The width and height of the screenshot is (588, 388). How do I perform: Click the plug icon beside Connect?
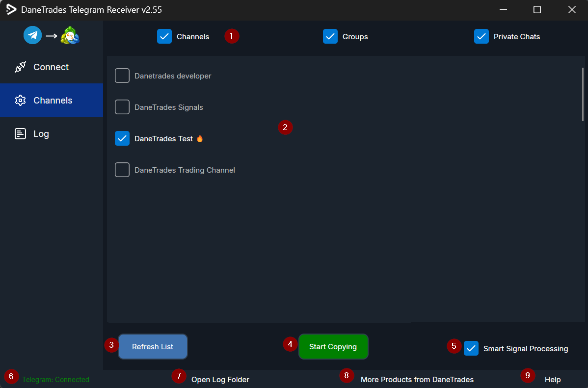click(20, 67)
